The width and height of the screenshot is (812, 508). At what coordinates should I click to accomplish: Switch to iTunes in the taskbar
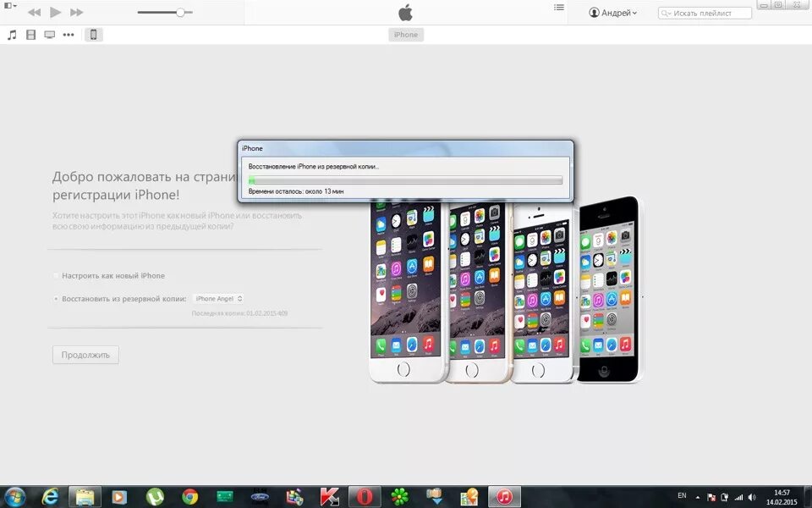[x=504, y=497]
